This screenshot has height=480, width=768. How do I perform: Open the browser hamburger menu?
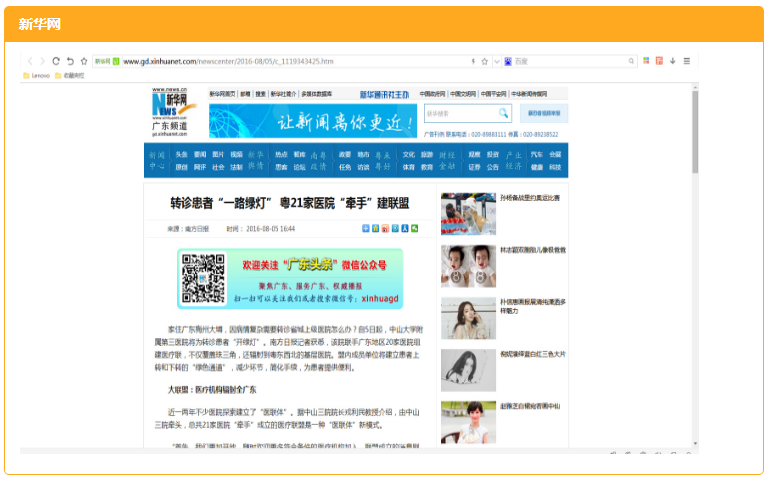[687, 61]
